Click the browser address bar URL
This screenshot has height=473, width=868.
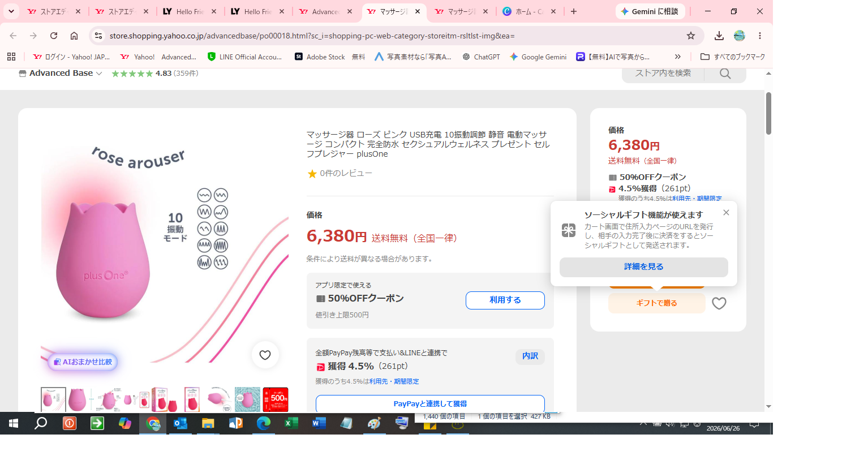312,36
